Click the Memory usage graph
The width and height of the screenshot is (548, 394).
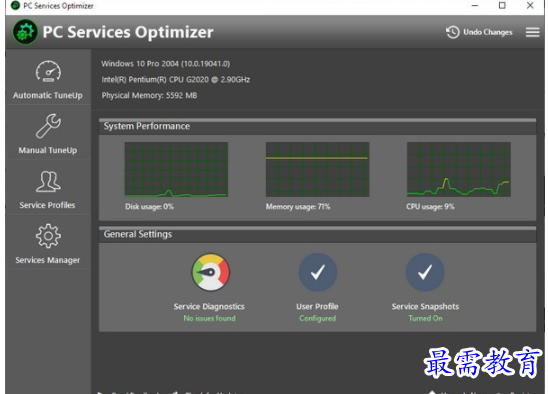click(317, 169)
